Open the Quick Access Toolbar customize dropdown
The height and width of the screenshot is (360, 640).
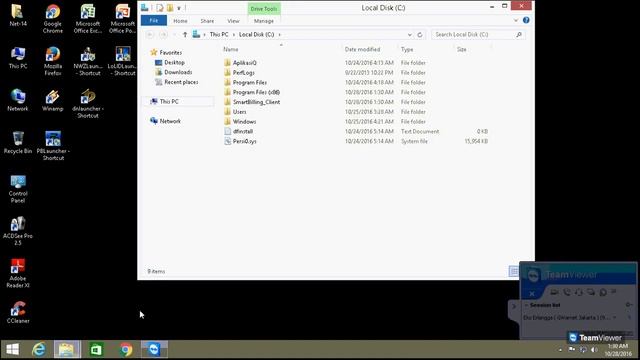point(179,8)
